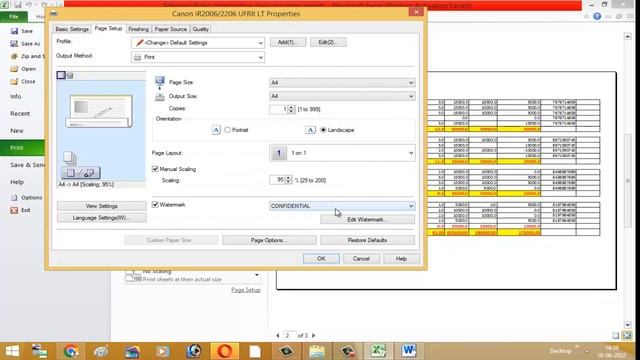Screen dimensions: 640x360
Task: Switch to the Paper Source tab
Action: pos(171,29)
